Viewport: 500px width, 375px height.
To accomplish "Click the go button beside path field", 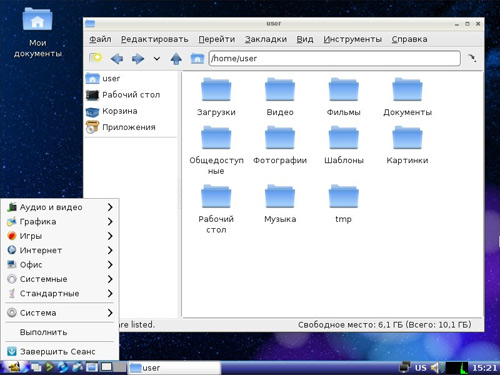I will [x=472, y=58].
